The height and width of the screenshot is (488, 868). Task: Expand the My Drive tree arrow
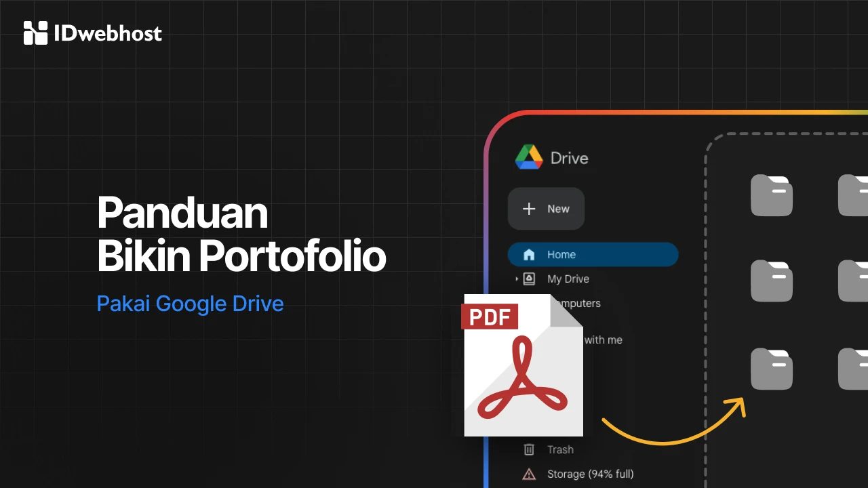pyautogui.click(x=517, y=279)
